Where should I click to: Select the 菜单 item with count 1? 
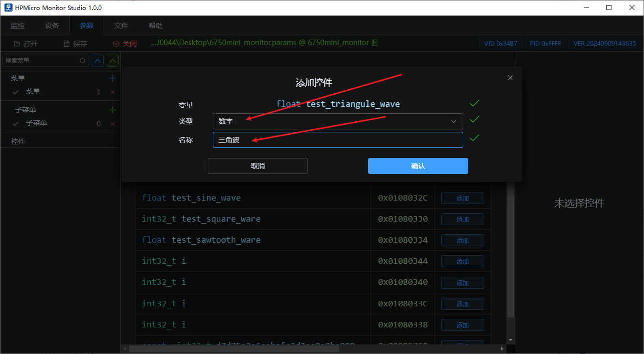(60, 92)
